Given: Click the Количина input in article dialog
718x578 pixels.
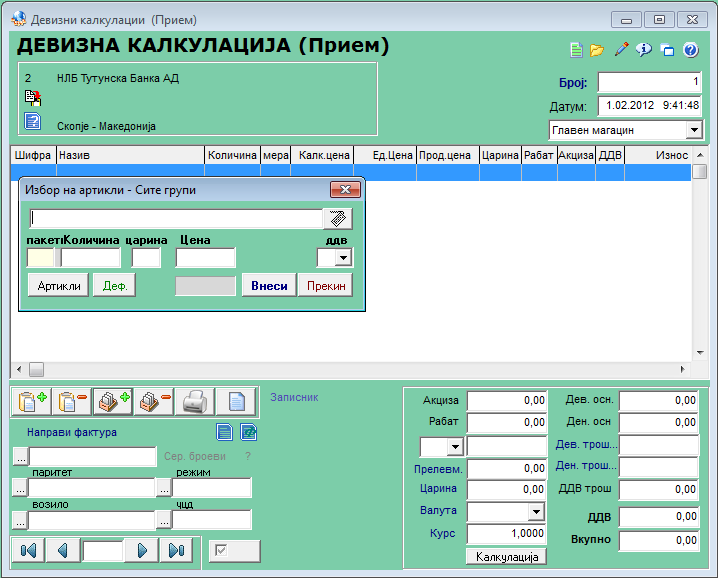Looking at the screenshot, I should [91, 257].
